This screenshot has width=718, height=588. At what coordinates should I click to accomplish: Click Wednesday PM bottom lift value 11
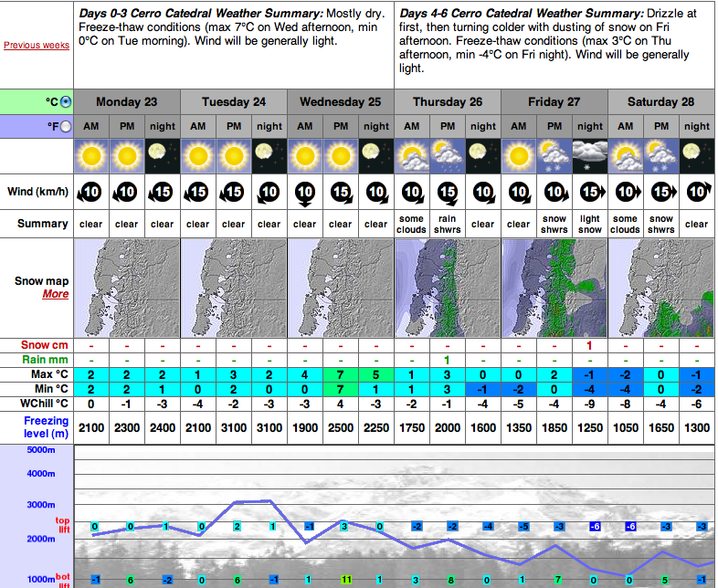pyautogui.click(x=346, y=580)
